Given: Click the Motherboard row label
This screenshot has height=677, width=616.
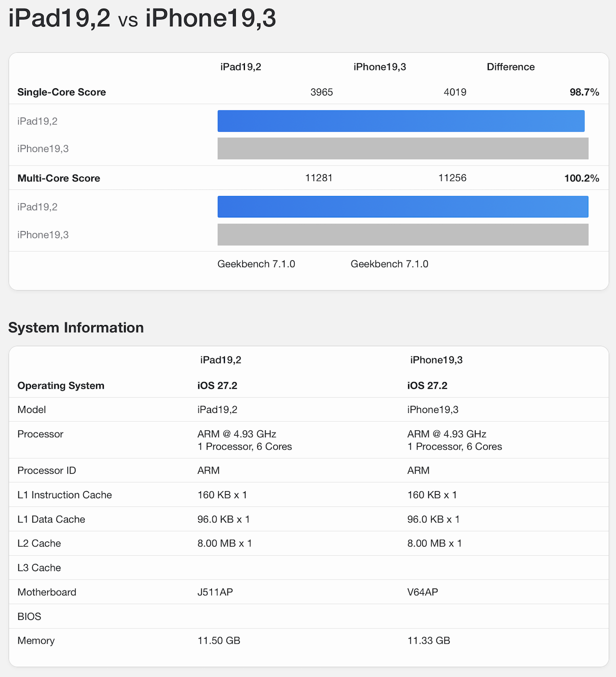Looking at the screenshot, I should click(47, 592).
